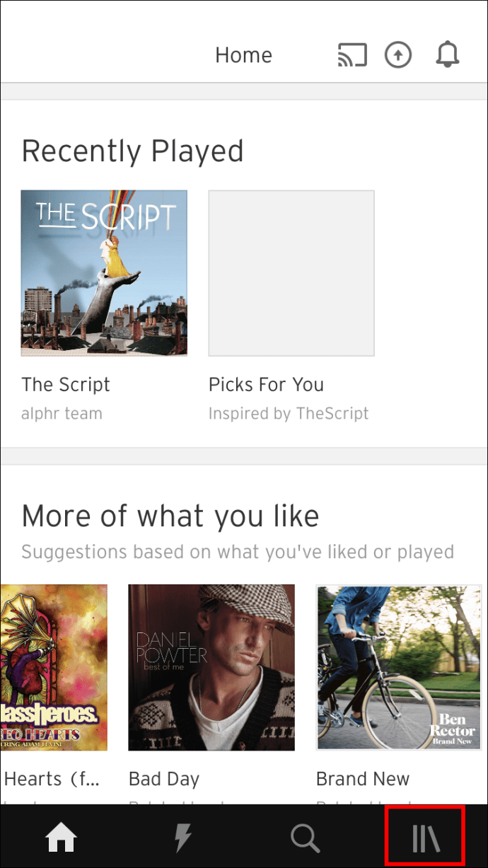Go to Home tab in bottom bar

(x=61, y=838)
